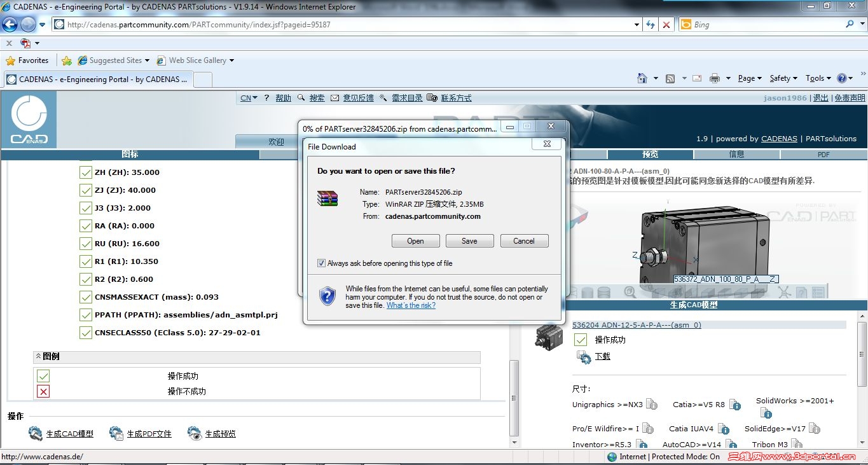Image resolution: width=868 pixels, height=465 pixels.
Task: Cancel the File Download dialog
Action: 524,241
